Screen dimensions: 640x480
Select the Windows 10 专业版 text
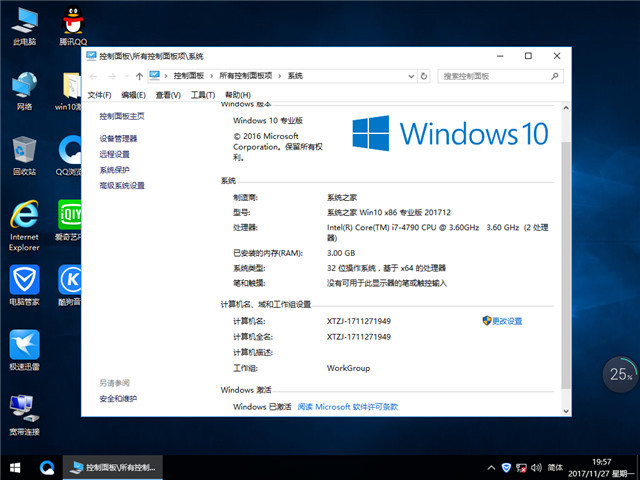268,121
